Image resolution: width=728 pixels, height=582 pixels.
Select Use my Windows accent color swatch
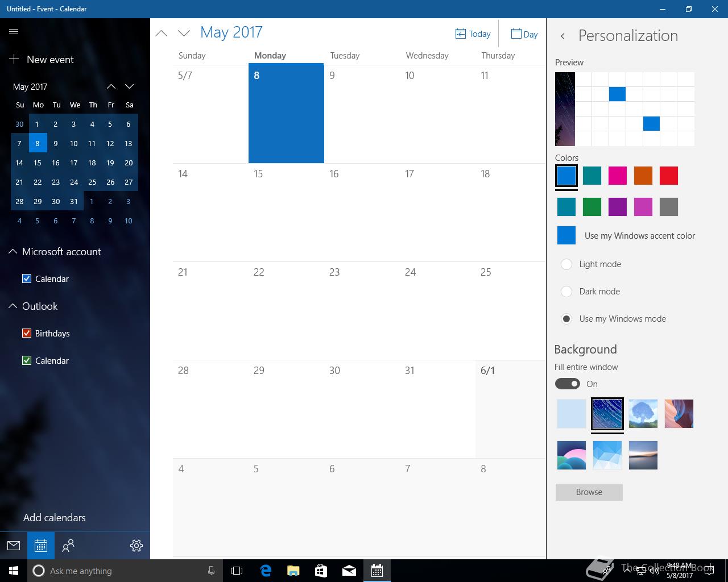pos(566,235)
